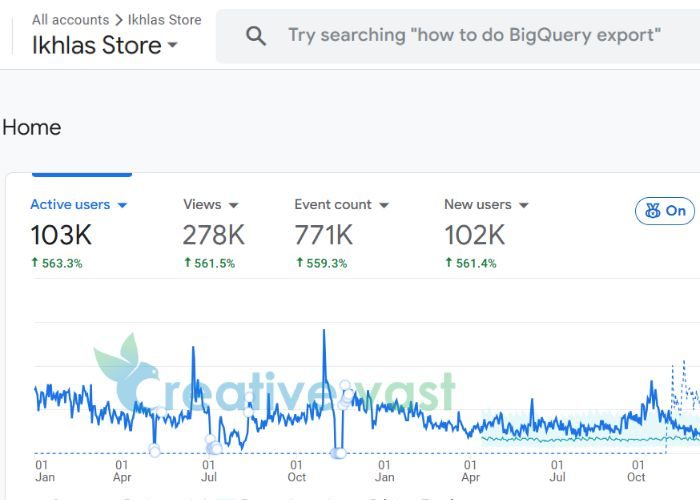Open New users dropdown arrow
The height and width of the screenshot is (500, 700).
pos(524,205)
